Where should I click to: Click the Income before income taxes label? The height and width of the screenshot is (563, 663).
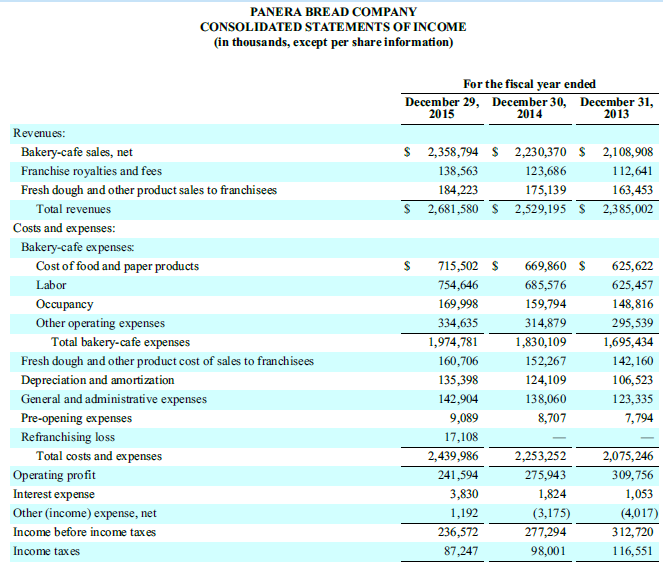pos(84,532)
